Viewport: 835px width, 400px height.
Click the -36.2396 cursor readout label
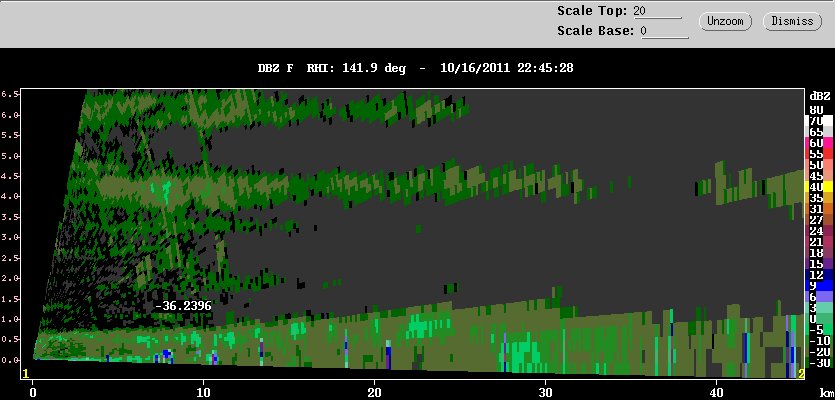pyautogui.click(x=183, y=306)
